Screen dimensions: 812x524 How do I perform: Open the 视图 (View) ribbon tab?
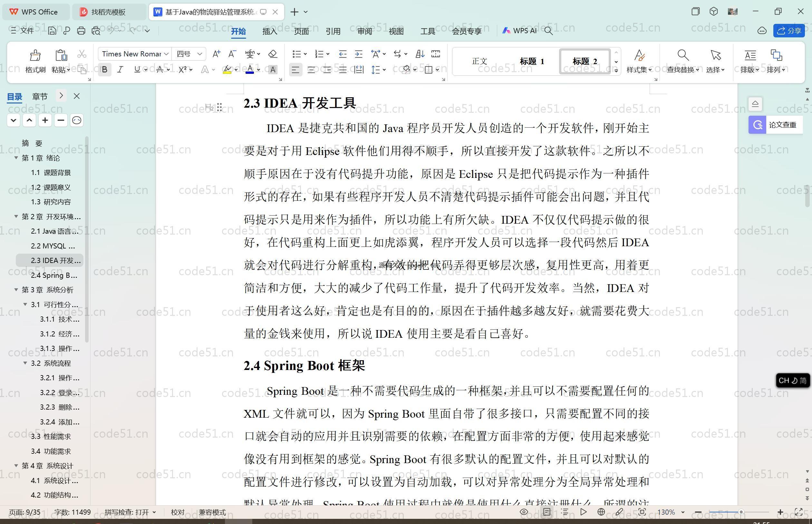(396, 31)
